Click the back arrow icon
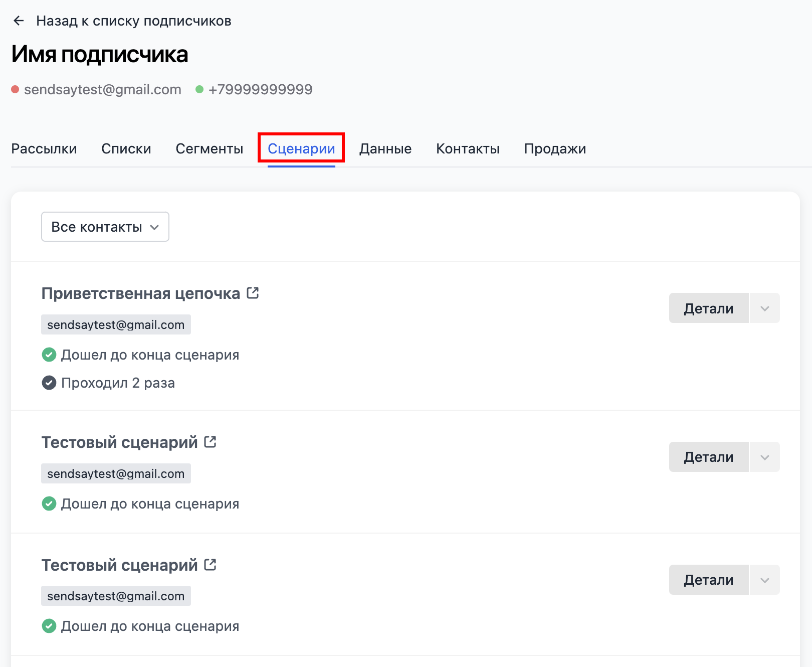The height and width of the screenshot is (667, 812). point(19,21)
